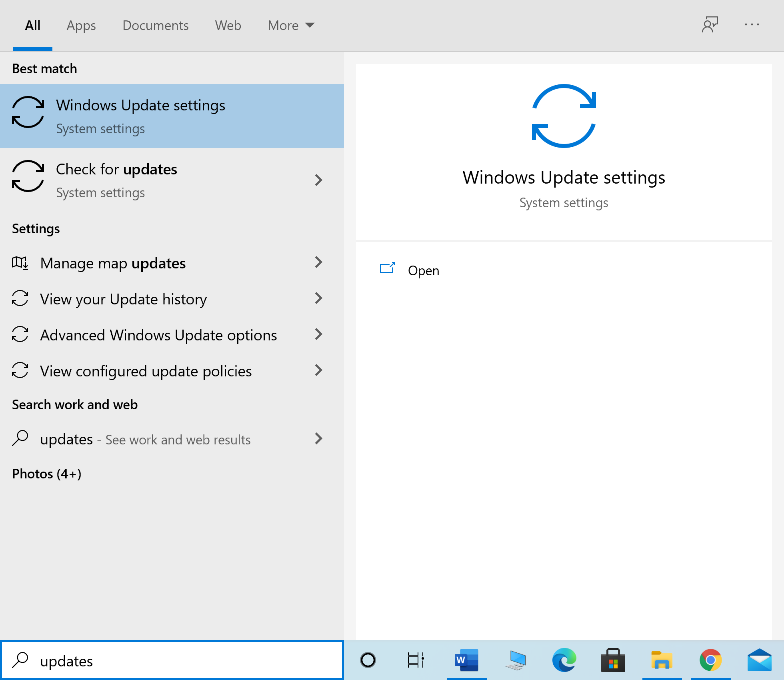Switch to the Apps tab
Screen dimensions: 784x680
pyautogui.click(x=81, y=25)
